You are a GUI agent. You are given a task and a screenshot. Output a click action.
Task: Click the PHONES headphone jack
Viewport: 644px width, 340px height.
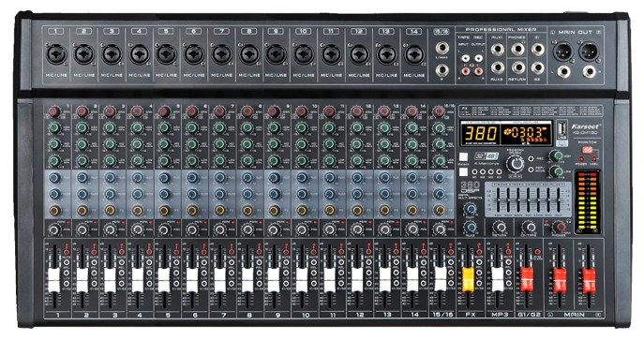point(517,49)
